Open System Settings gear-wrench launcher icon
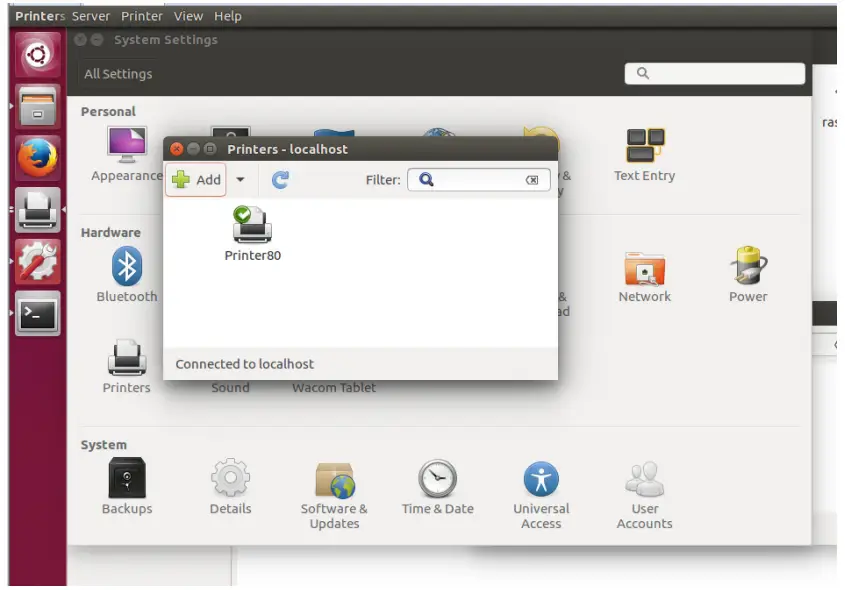The image size is (845, 590). point(37,262)
